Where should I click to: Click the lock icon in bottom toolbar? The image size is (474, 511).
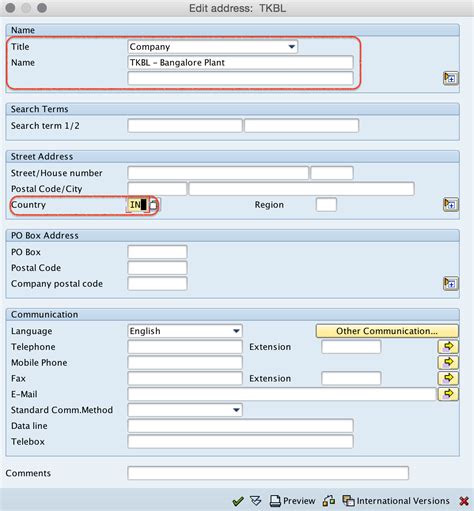coord(329,501)
